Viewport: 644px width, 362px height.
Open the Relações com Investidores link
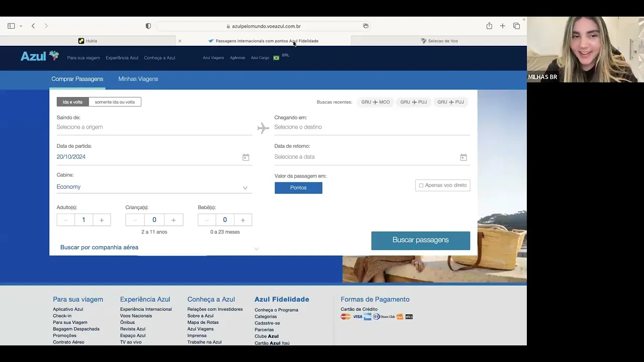click(x=215, y=309)
